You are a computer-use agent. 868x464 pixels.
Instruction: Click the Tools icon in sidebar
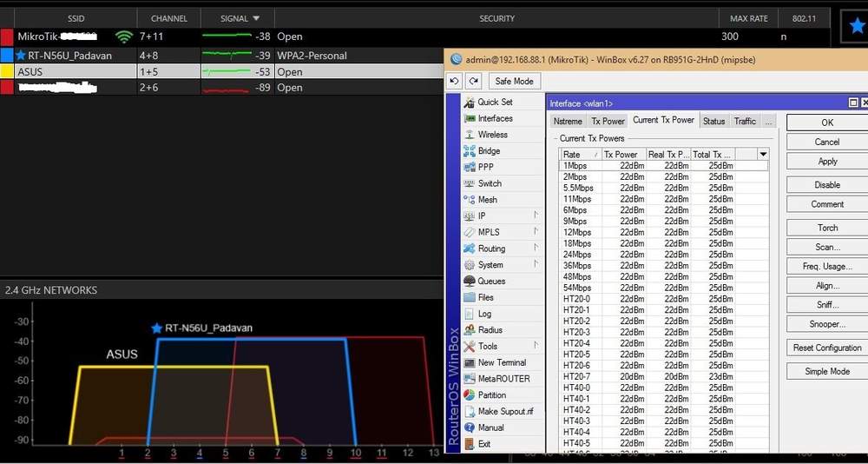470,346
